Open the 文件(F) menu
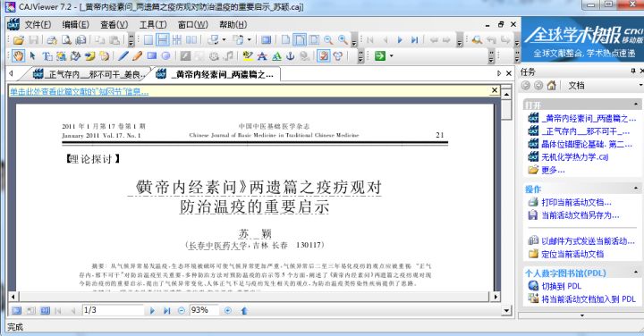Image resolution: width=644 pixels, height=336 pixels. click(x=38, y=25)
